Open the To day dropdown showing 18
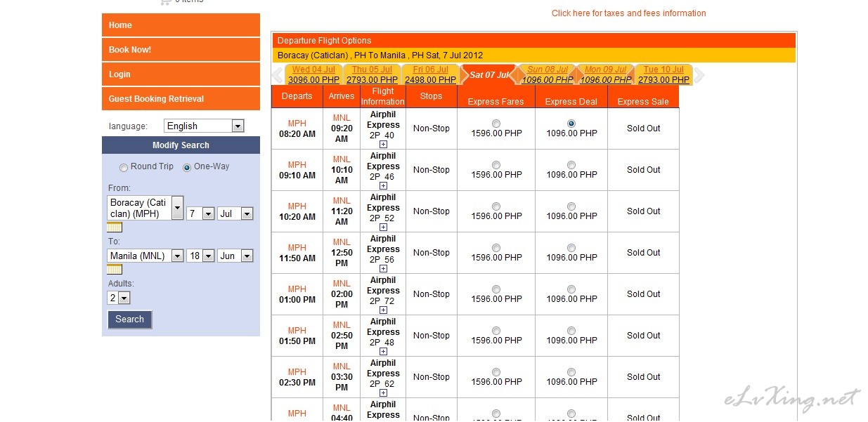 click(x=200, y=256)
